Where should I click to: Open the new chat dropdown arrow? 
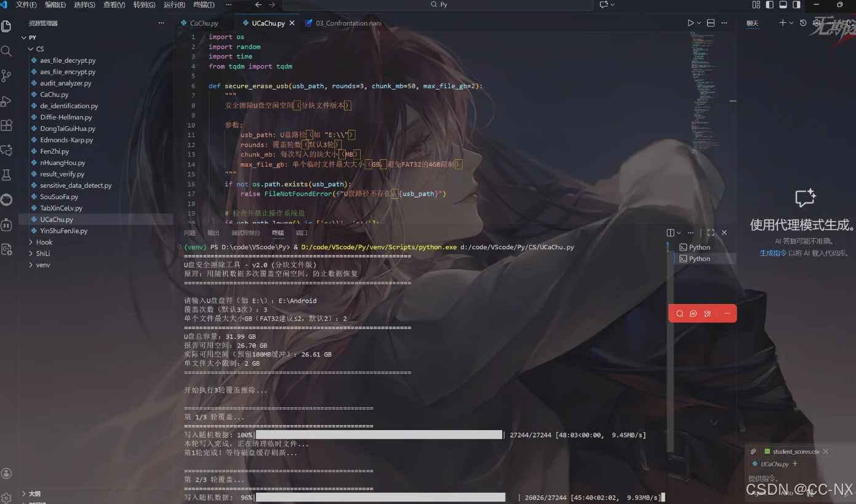click(791, 23)
